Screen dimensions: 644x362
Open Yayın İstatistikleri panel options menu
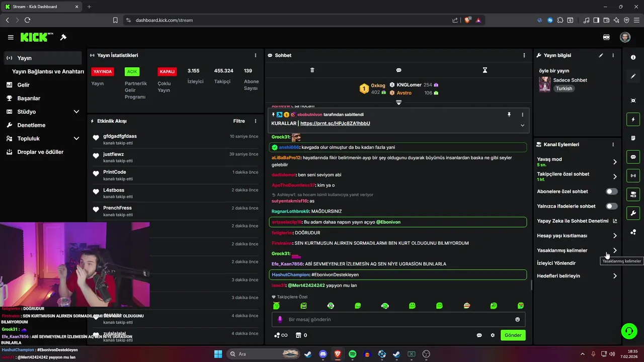tap(256, 55)
